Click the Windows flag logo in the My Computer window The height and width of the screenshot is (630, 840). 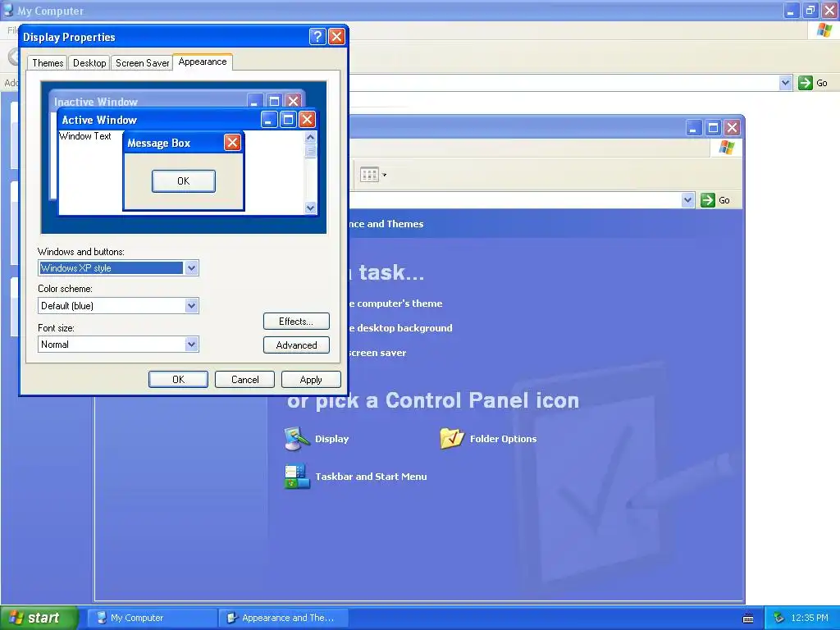(824, 30)
